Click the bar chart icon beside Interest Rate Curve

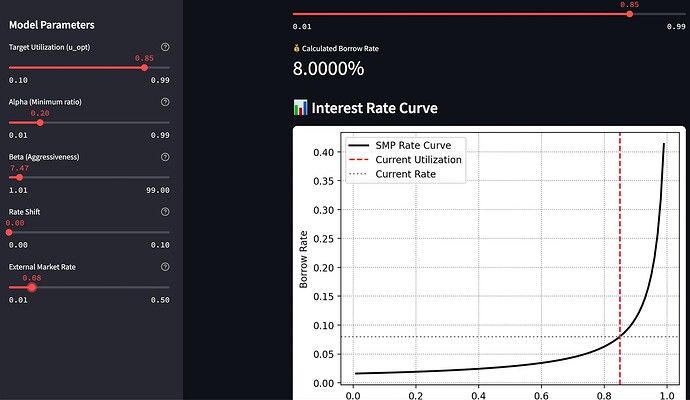coord(300,108)
